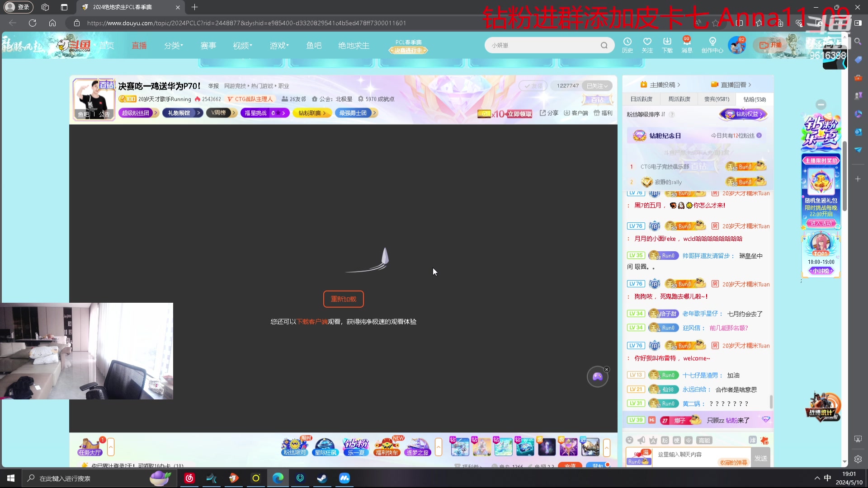Expand the 分类 category menu
This screenshot has width=868, height=488.
point(174,46)
